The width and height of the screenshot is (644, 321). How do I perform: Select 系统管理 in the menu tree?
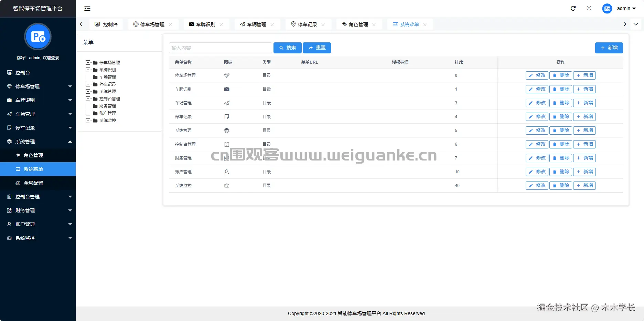coord(108,92)
